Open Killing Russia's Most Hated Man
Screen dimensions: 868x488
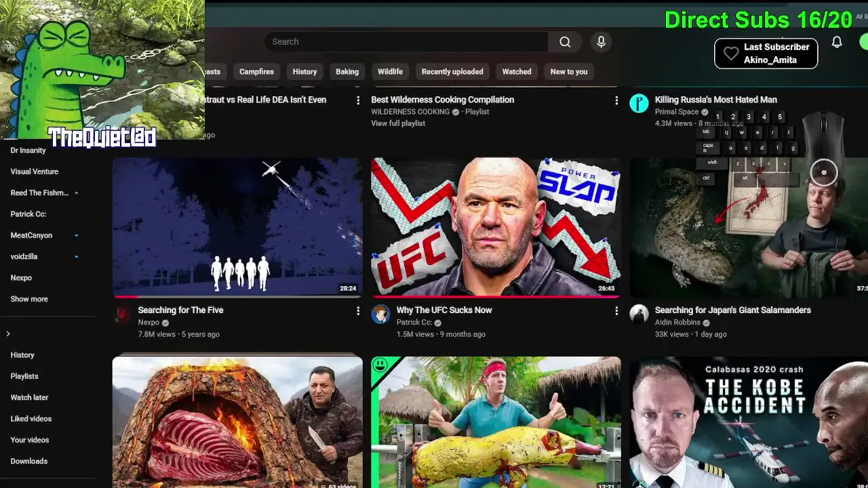pos(716,100)
